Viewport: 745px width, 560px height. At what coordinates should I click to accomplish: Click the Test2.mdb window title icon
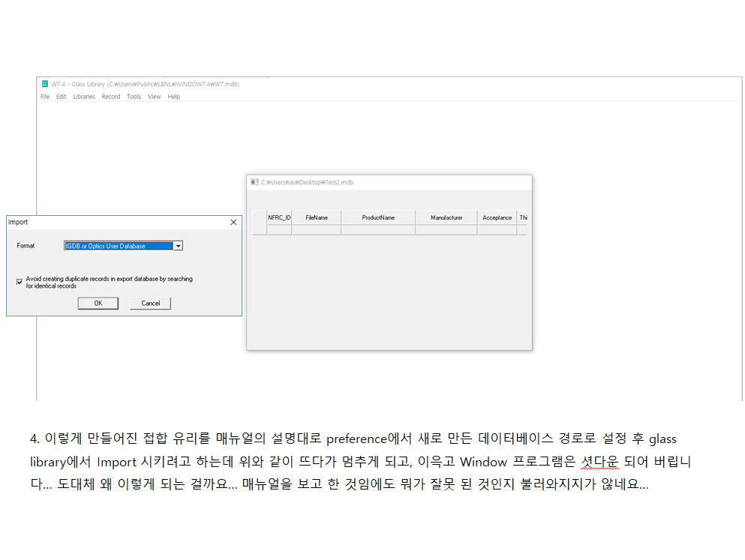click(254, 182)
